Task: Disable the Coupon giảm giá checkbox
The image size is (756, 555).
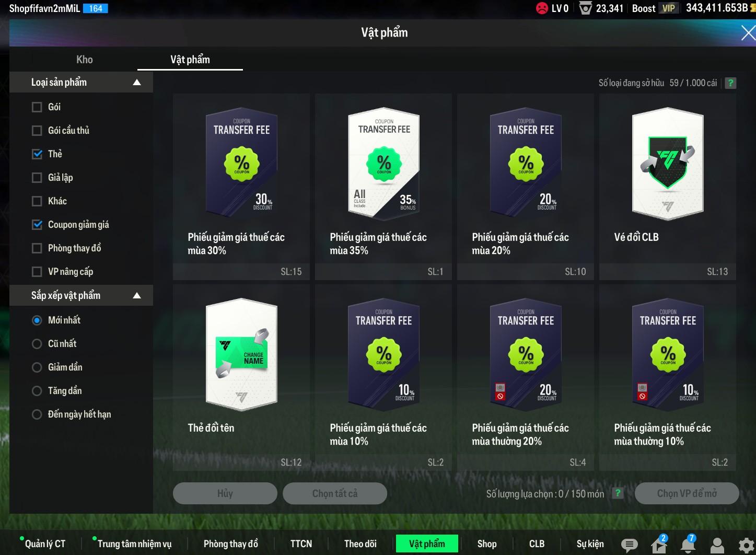Action: pos(37,225)
